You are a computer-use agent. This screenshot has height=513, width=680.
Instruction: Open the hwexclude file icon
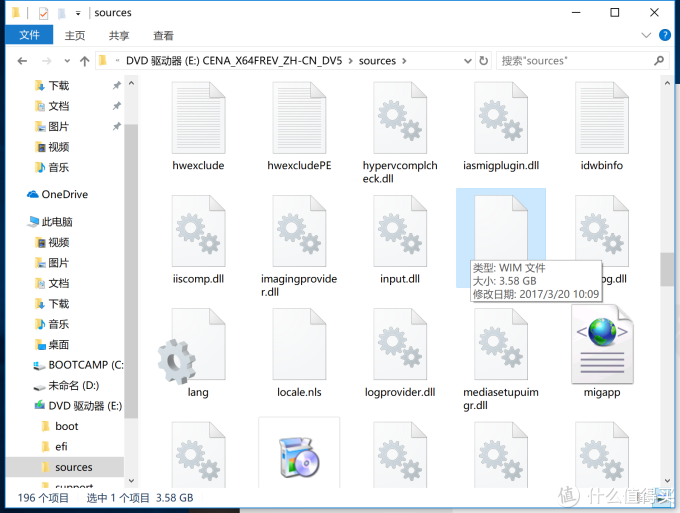198,118
